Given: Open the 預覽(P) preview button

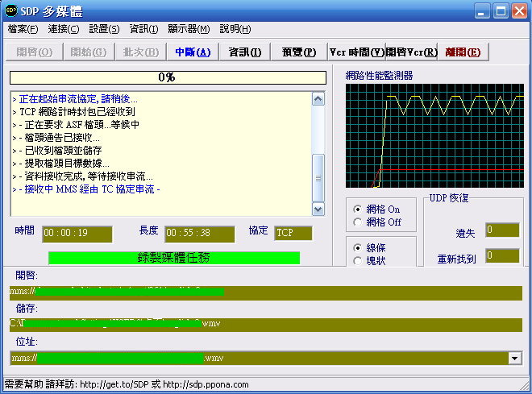Looking at the screenshot, I should pyautogui.click(x=299, y=52).
